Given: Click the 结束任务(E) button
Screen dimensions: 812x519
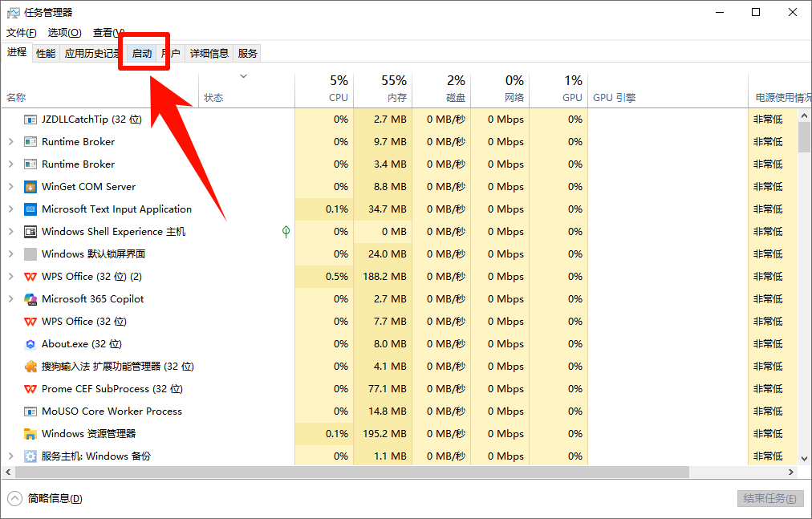Looking at the screenshot, I should coord(770,498).
